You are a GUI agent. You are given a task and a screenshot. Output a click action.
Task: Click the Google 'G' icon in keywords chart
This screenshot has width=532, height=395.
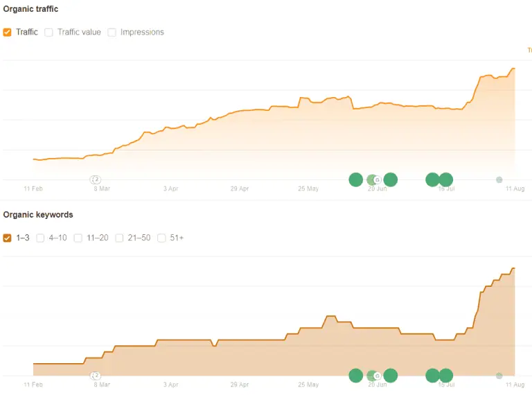click(378, 376)
